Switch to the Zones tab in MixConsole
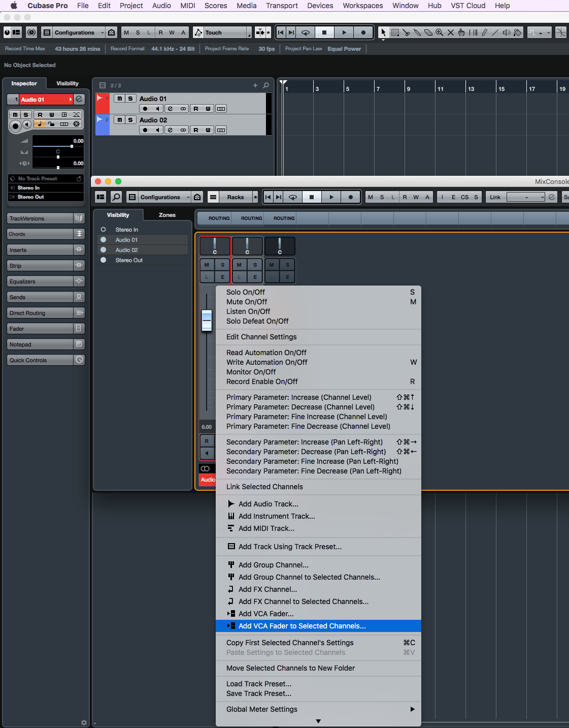This screenshot has height=728, width=569. tap(167, 215)
